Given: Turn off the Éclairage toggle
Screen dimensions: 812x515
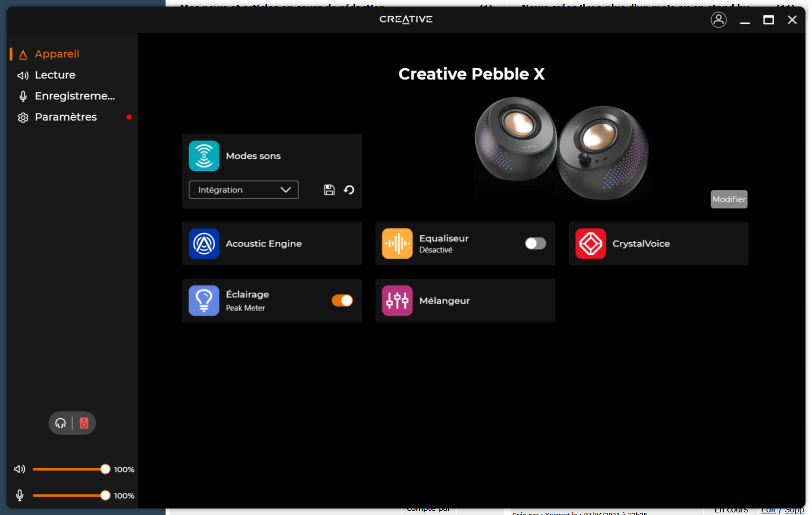Looking at the screenshot, I should (342, 301).
